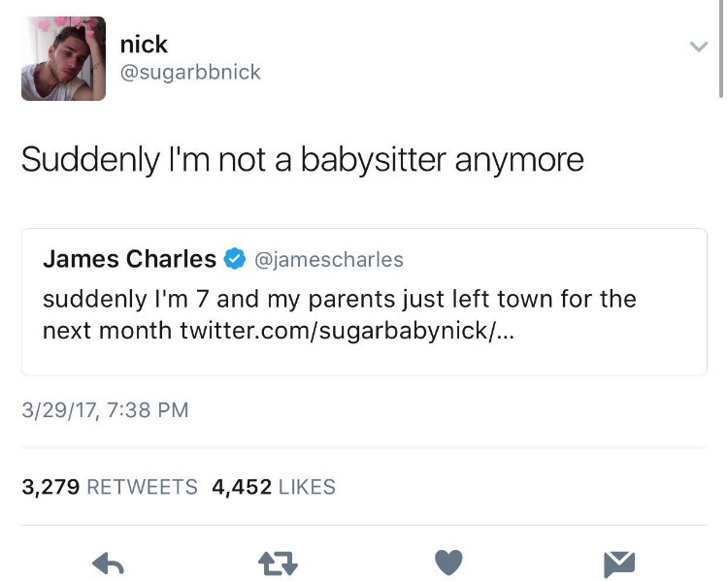The image size is (728, 581).
Task: Tap the retweet arrows icon
Action: (278, 563)
